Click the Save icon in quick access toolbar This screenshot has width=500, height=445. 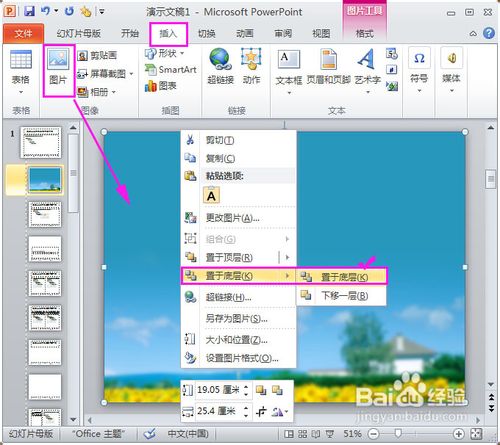[30, 12]
